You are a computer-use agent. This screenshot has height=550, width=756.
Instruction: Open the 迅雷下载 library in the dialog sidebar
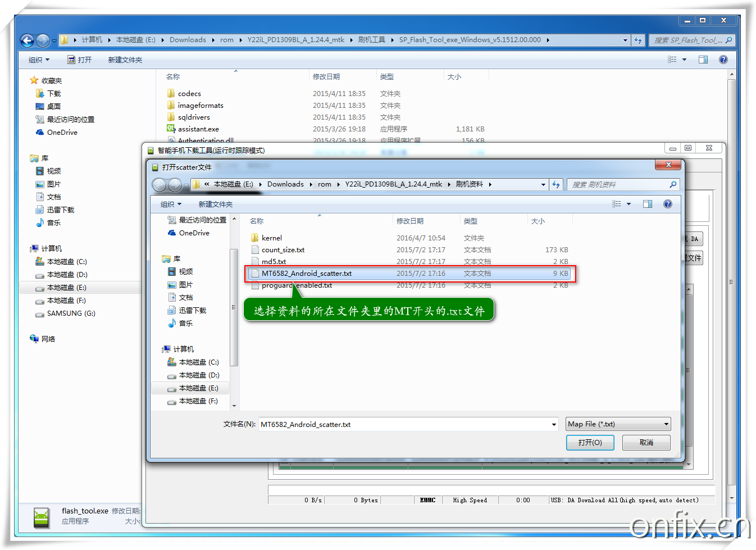click(x=192, y=311)
